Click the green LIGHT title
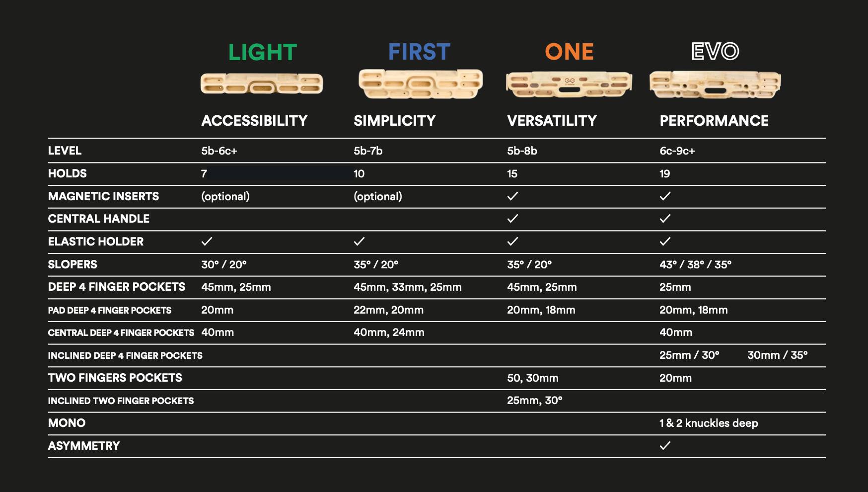The width and height of the screenshot is (868, 492). click(262, 52)
